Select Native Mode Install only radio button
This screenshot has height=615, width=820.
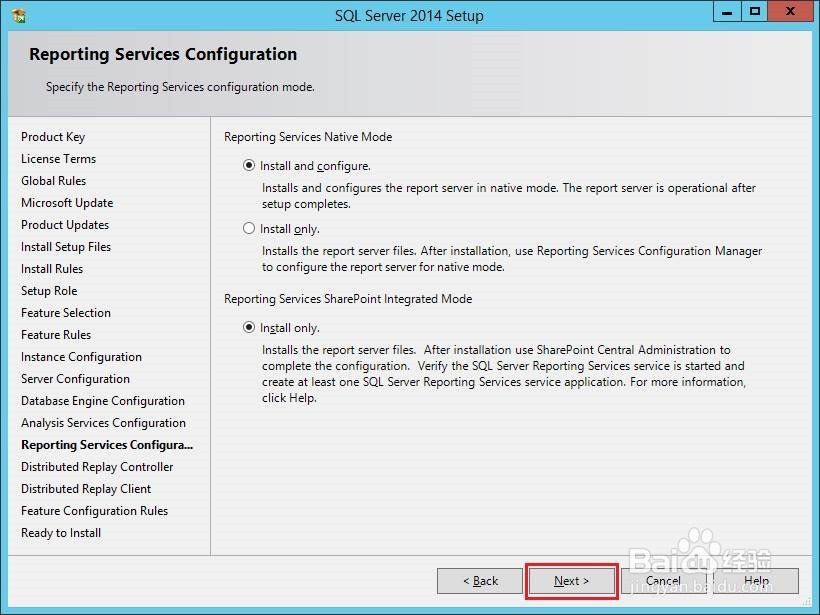pos(249,229)
